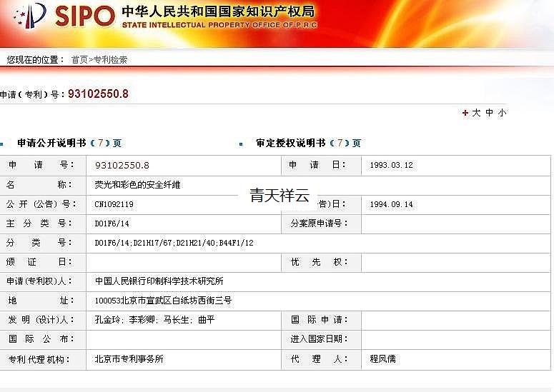Select applicant 中国人民银行印制科学技术研究所
554x392 pixels.
tap(159, 281)
